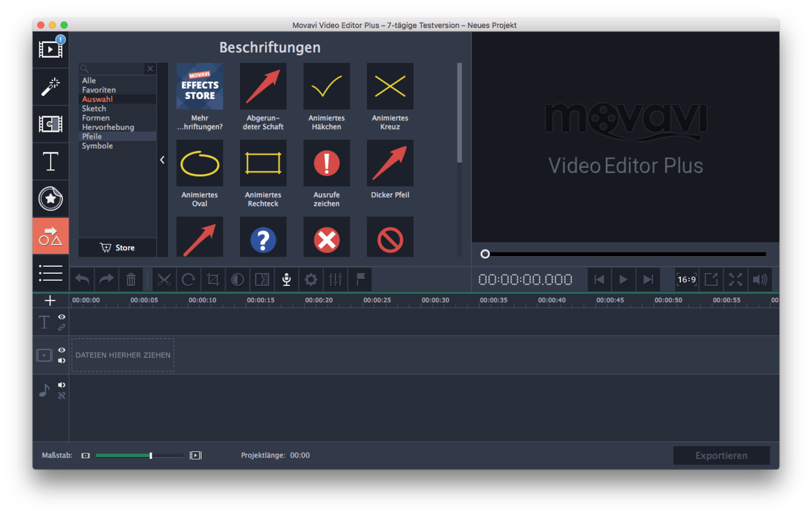Open the More tools list tab

51,273
